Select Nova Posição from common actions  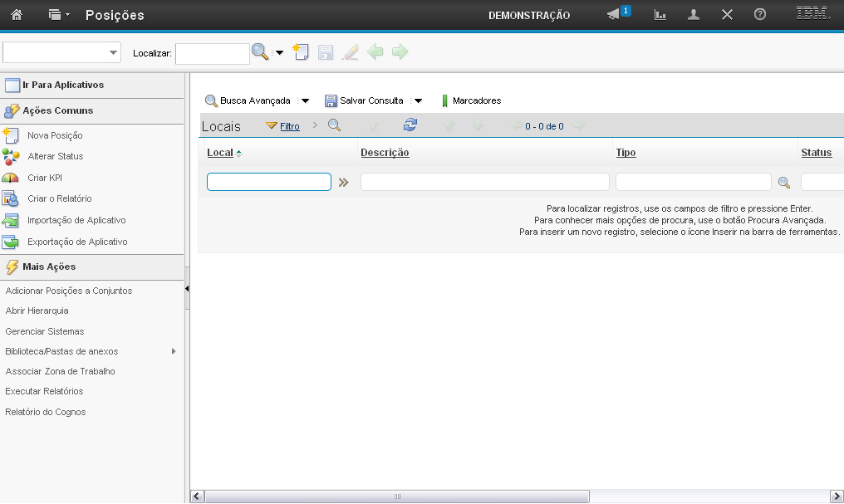(55, 135)
